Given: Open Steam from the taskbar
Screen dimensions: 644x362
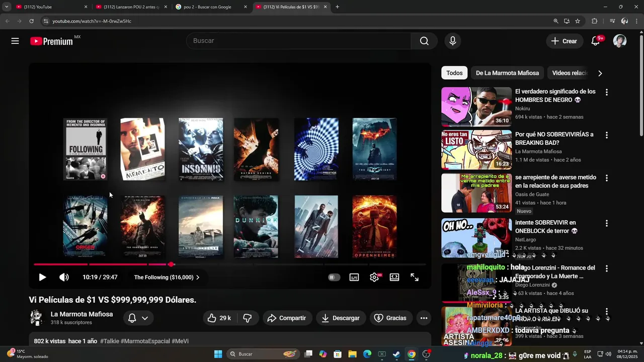Looking at the screenshot, I should pos(396,354).
